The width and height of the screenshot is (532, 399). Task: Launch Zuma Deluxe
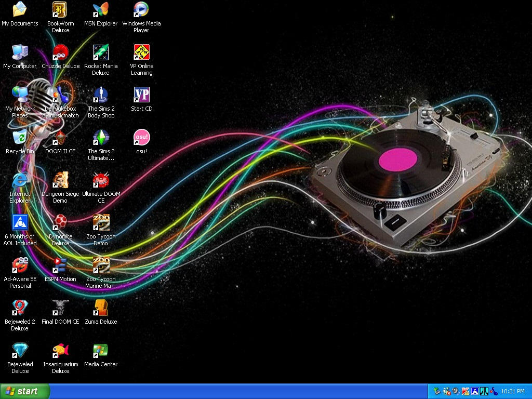101,308
